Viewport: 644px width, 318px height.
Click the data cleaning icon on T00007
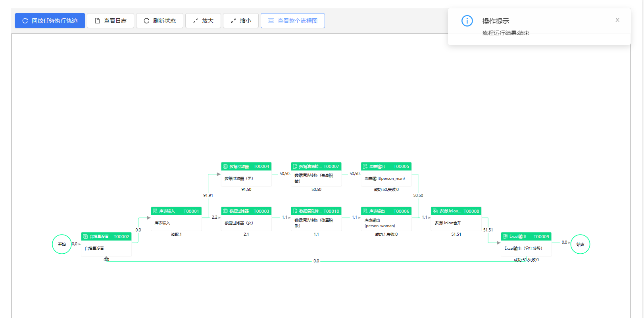(295, 166)
